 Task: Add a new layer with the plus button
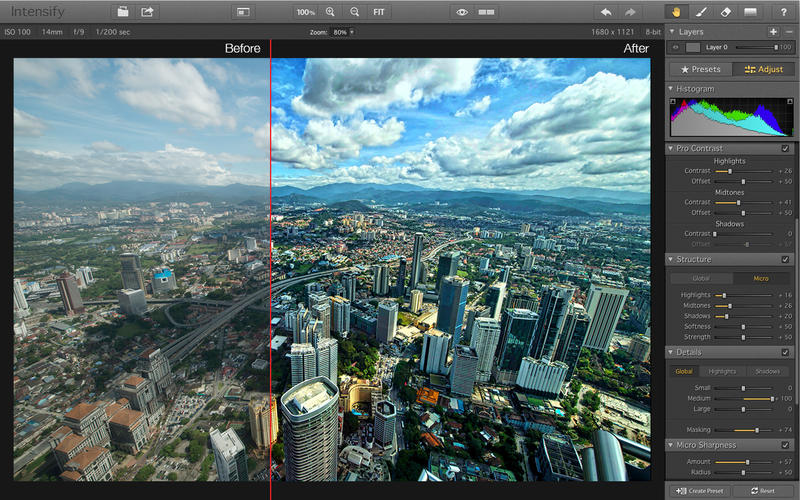coord(773,32)
